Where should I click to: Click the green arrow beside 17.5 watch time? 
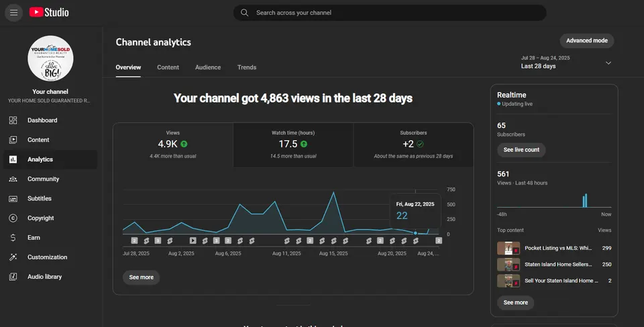(x=304, y=144)
